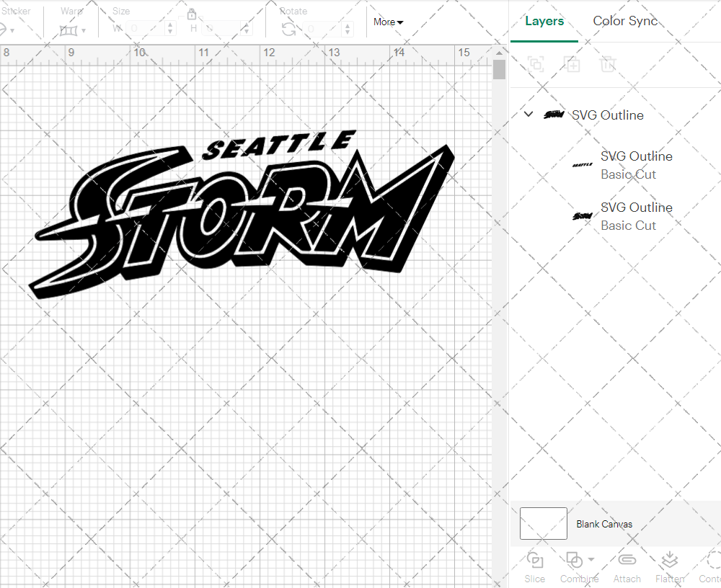721x588 pixels.
Task: Select the Flatten tool
Action: tap(669, 566)
